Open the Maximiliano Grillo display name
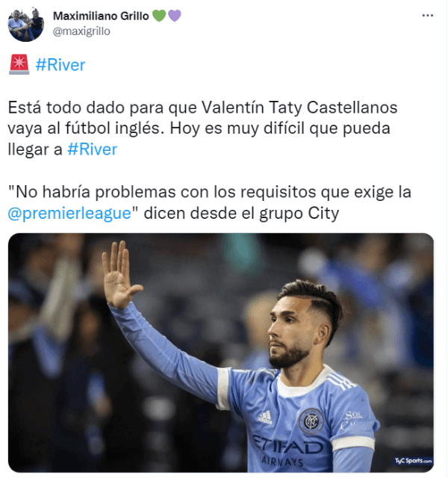This screenshot has height=478, width=448. click(101, 16)
